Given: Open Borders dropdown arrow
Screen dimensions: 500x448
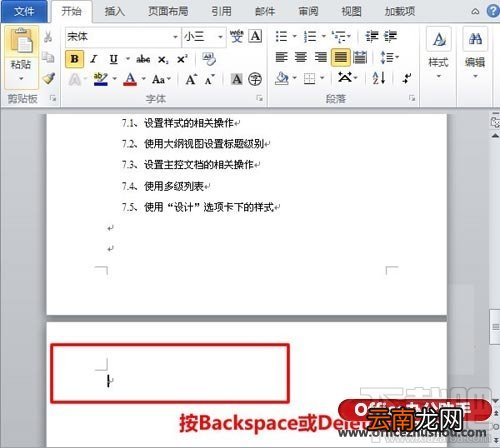Looking at the screenshot, I should point(322,78).
